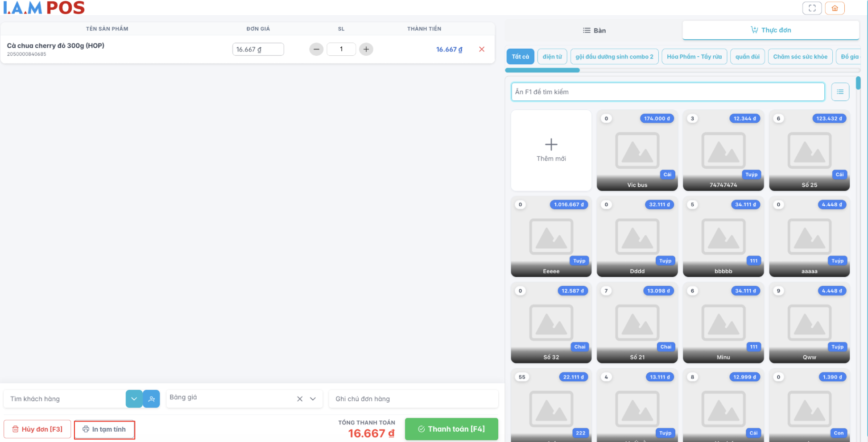This screenshot has width=868, height=442.
Task: Switch to the Thực đơn tab
Action: (x=770, y=30)
